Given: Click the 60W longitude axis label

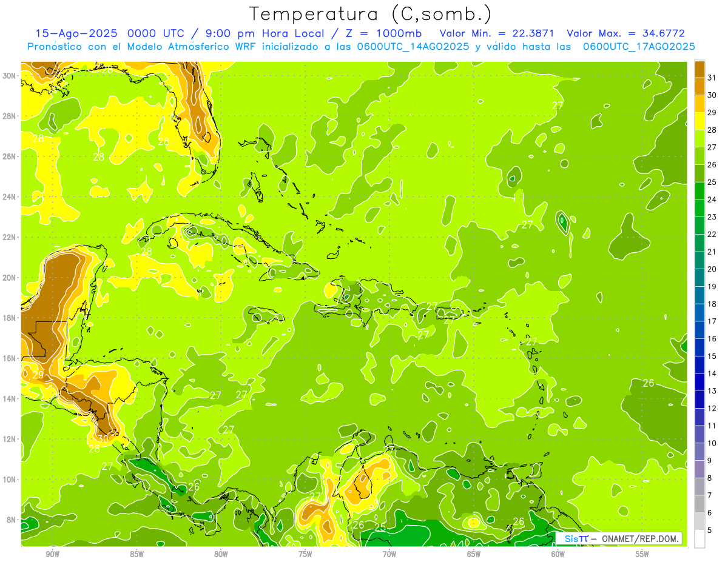Looking at the screenshot, I should point(558,554).
